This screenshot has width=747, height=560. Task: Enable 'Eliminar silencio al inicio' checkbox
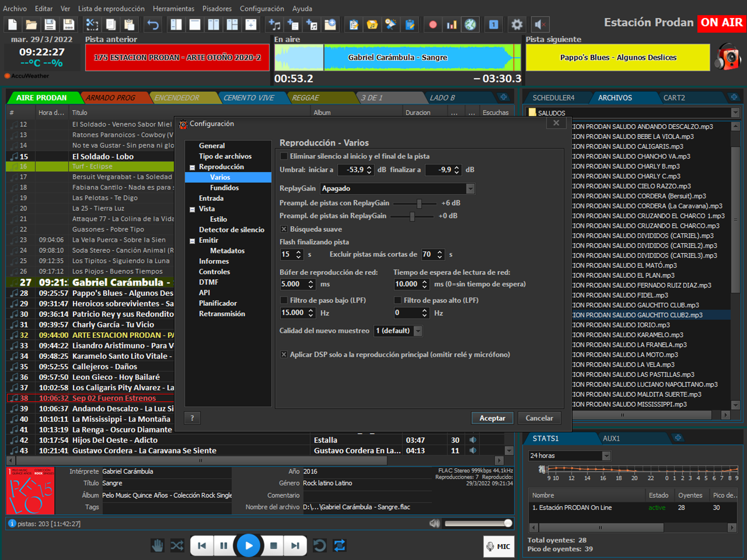[x=284, y=156]
